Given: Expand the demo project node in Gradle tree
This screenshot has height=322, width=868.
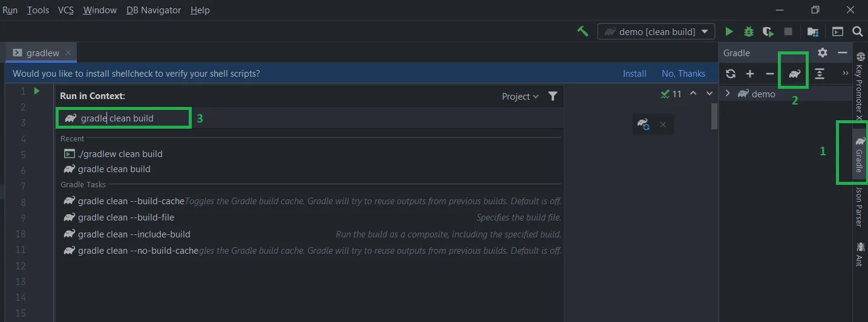Looking at the screenshot, I should [728, 94].
